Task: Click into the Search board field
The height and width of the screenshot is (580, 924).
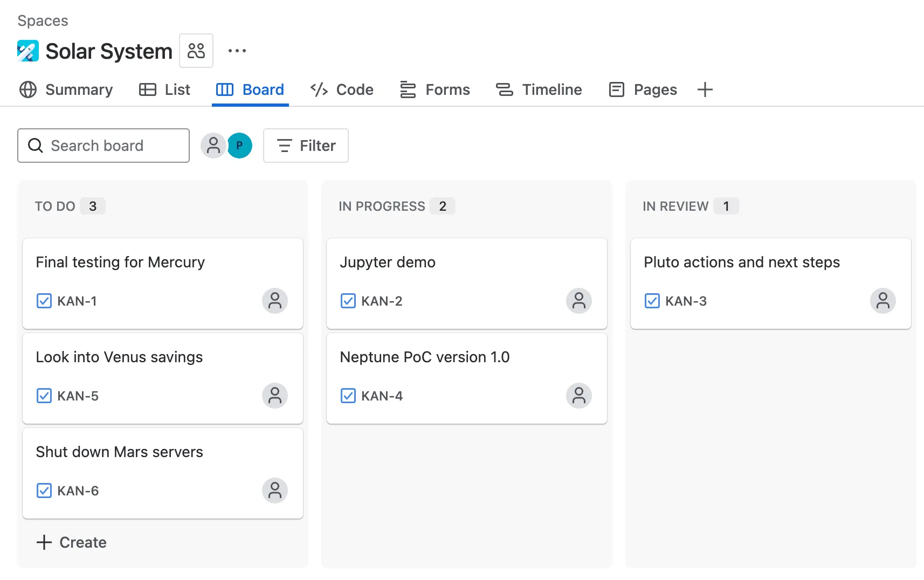Action: point(104,146)
